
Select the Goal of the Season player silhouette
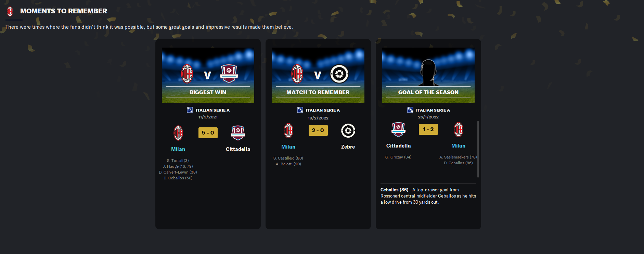click(428, 73)
